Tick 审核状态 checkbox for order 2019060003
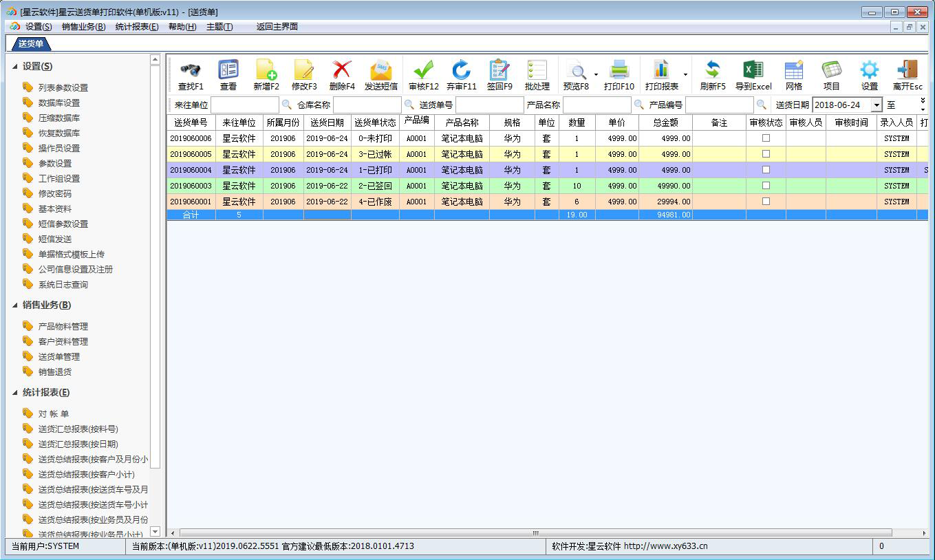The image size is (935, 560). (x=766, y=186)
